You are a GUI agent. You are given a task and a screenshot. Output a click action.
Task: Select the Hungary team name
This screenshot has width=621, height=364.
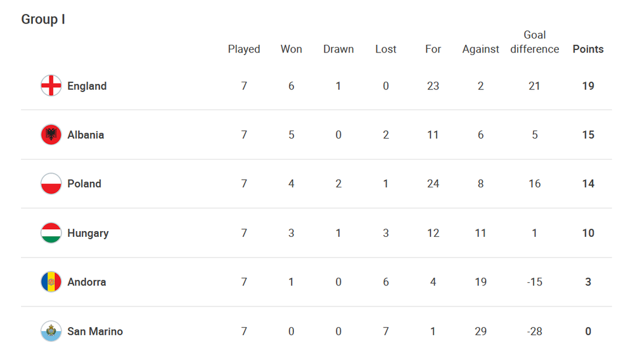click(88, 233)
